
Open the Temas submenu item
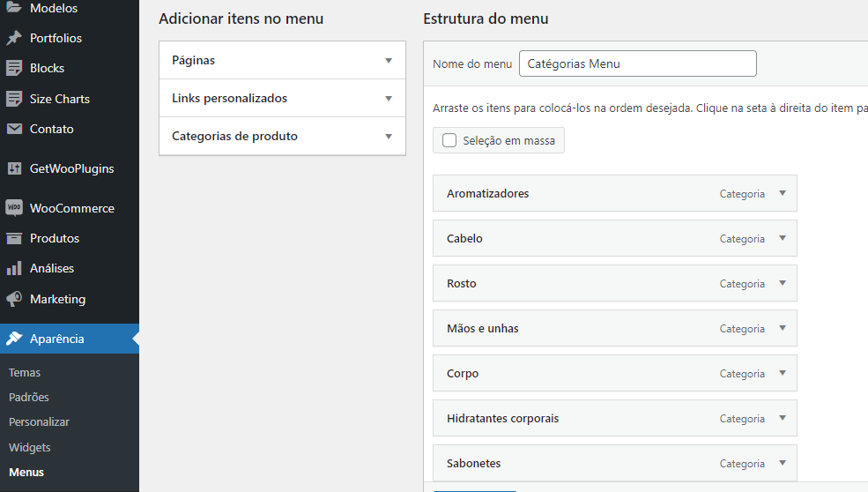25,373
